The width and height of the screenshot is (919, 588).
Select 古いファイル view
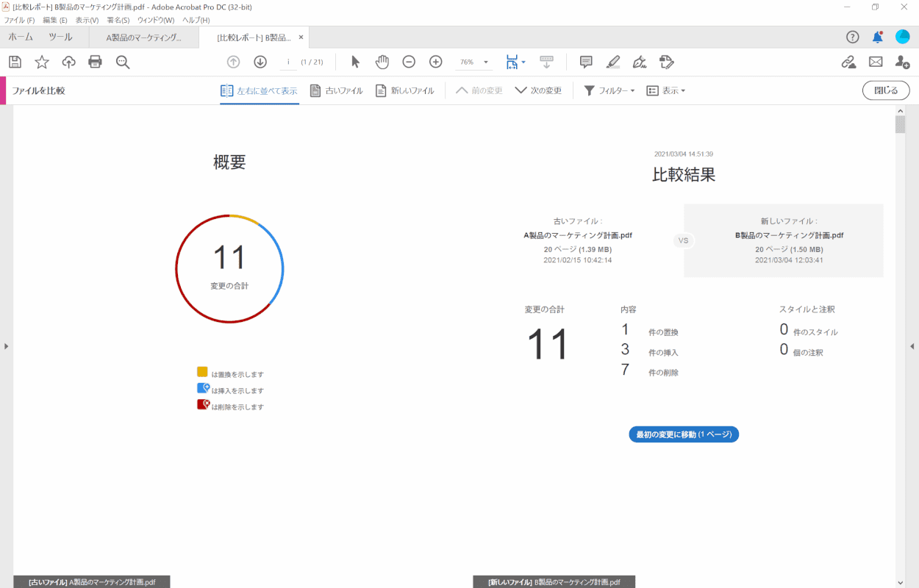(337, 90)
